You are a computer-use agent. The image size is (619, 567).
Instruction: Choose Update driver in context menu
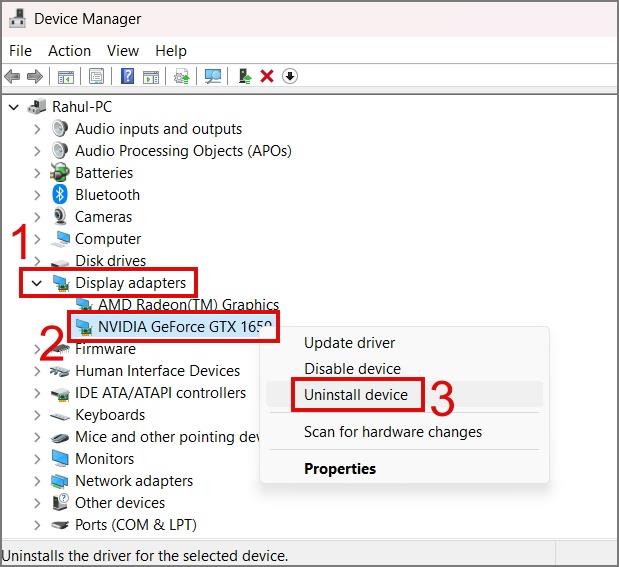(x=405, y=343)
